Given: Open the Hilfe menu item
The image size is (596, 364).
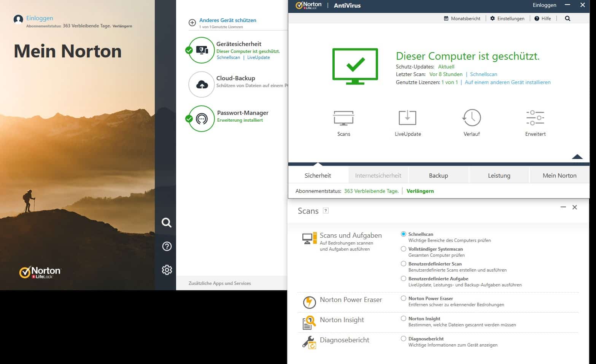Looking at the screenshot, I should click(543, 18).
